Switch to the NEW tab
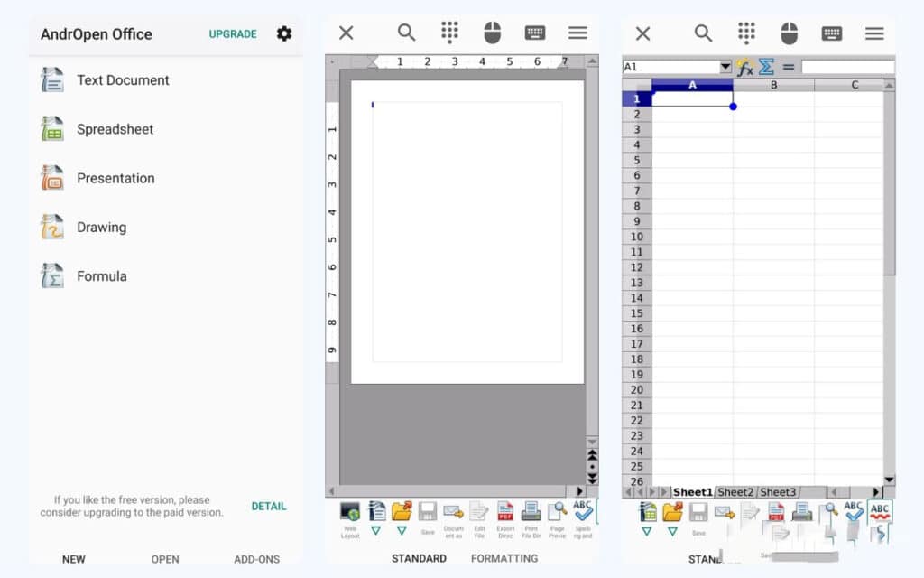 point(74,559)
